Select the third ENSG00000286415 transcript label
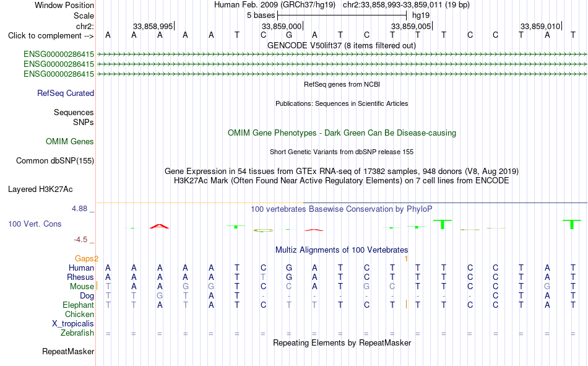Image resolution: width=588 pixels, height=366 pixels. click(59, 74)
